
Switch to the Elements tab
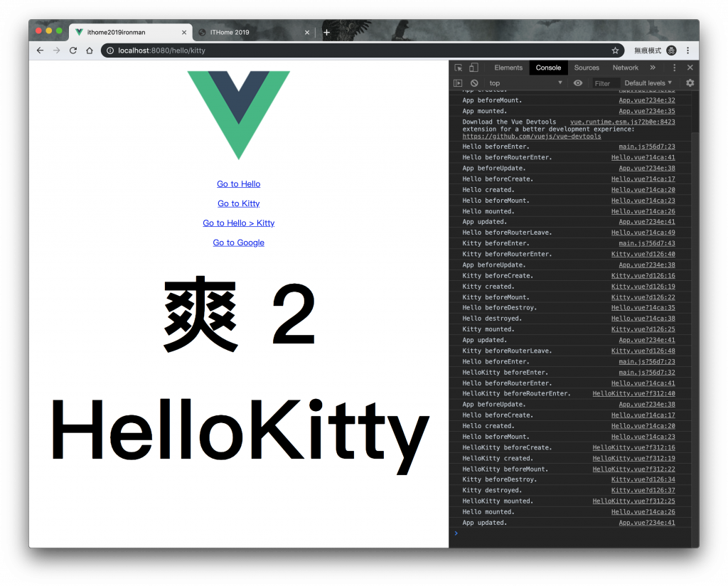[x=508, y=68]
